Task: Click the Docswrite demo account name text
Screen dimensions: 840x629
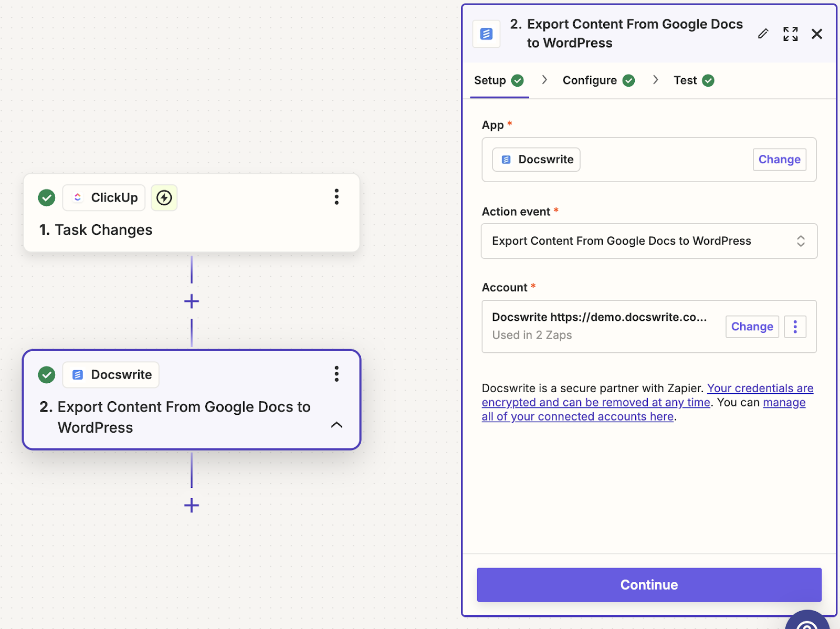Action: click(x=599, y=317)
